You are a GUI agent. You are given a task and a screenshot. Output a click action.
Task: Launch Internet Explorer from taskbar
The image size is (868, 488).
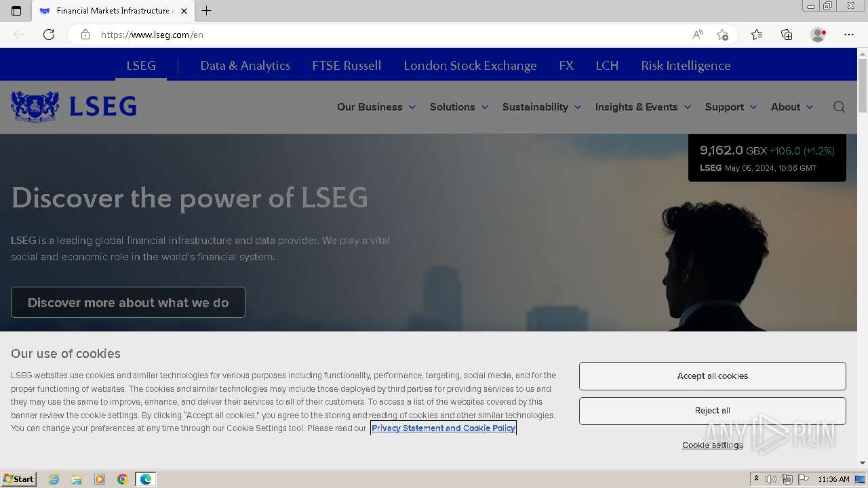(54, 479)
